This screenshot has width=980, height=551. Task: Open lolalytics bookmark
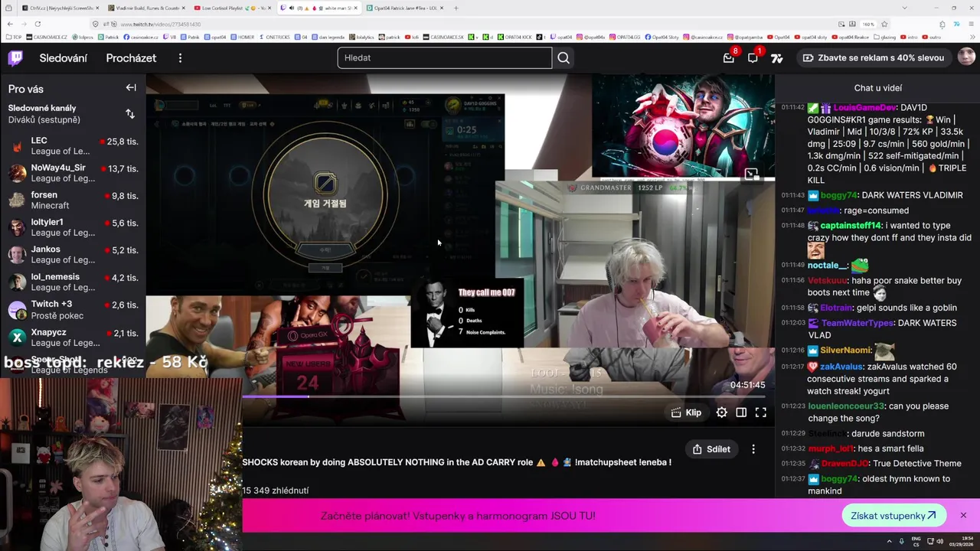click(362, 37)
